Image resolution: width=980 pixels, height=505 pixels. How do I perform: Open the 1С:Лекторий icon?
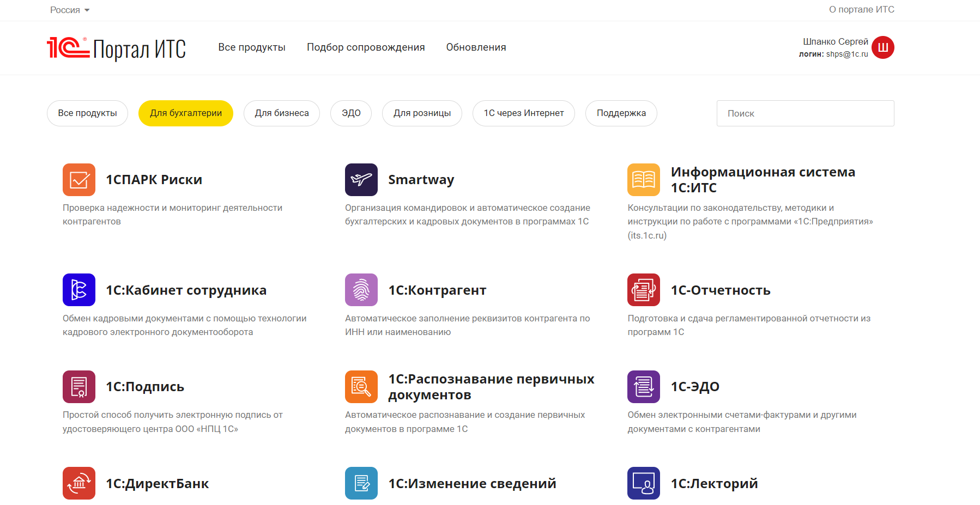coord(644,483)
